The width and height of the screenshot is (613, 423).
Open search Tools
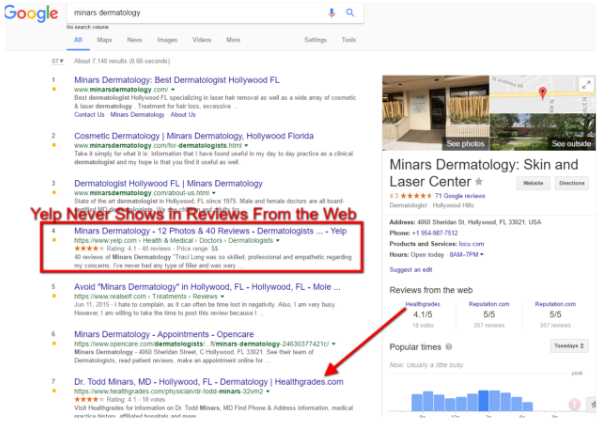(x=349, y=40)
